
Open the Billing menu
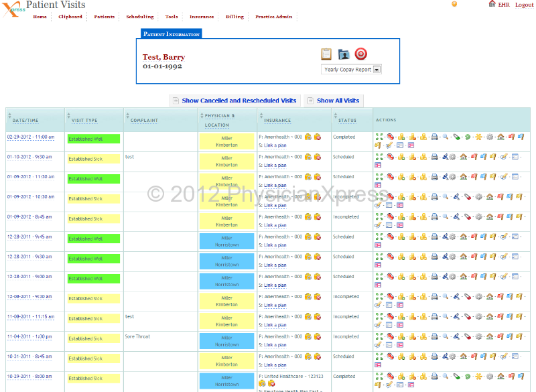click(234, 17)
